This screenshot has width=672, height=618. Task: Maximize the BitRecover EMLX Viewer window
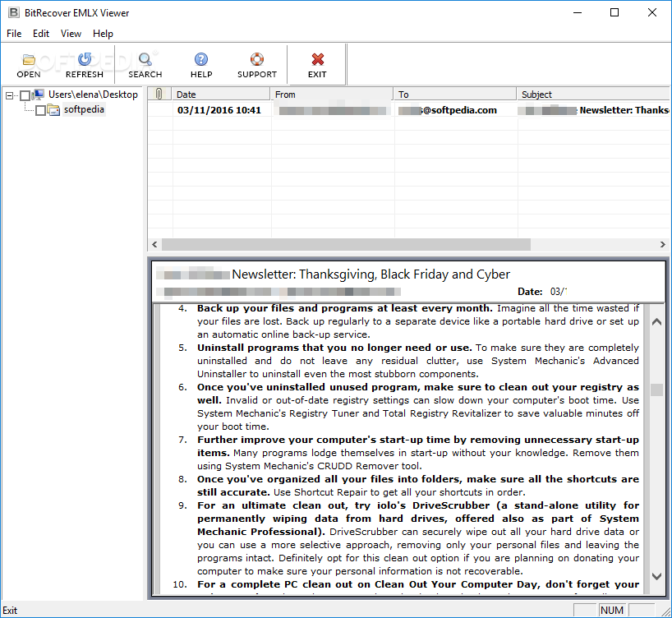coord(614,12)
